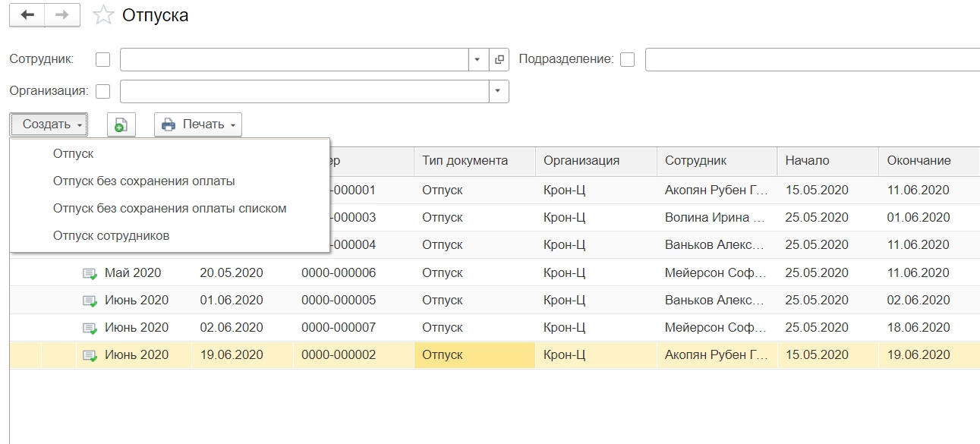
Task: Click the back navigation arrow
Action: tap(27, 15)
